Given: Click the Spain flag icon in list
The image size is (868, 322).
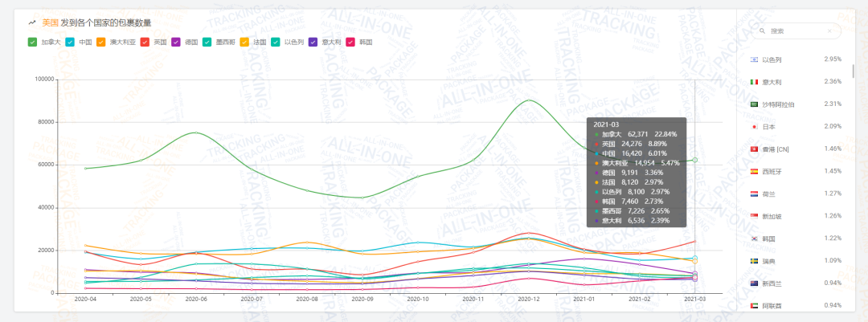Looking at the screenshot, I should 754,172.
